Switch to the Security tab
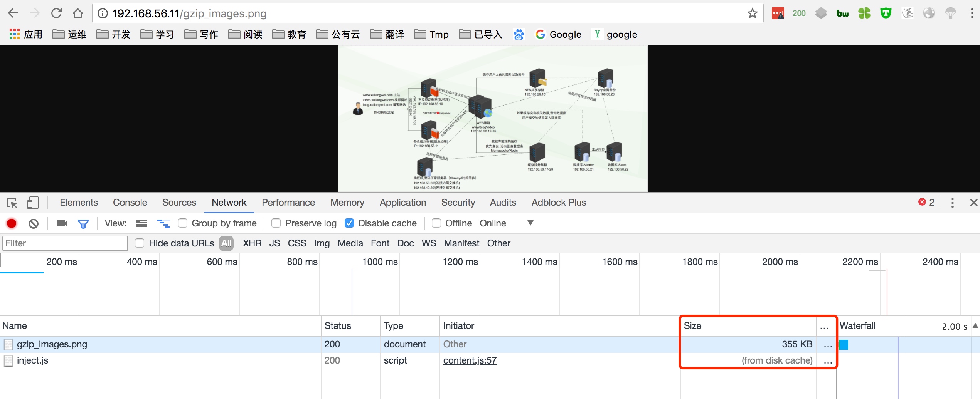 458,203
